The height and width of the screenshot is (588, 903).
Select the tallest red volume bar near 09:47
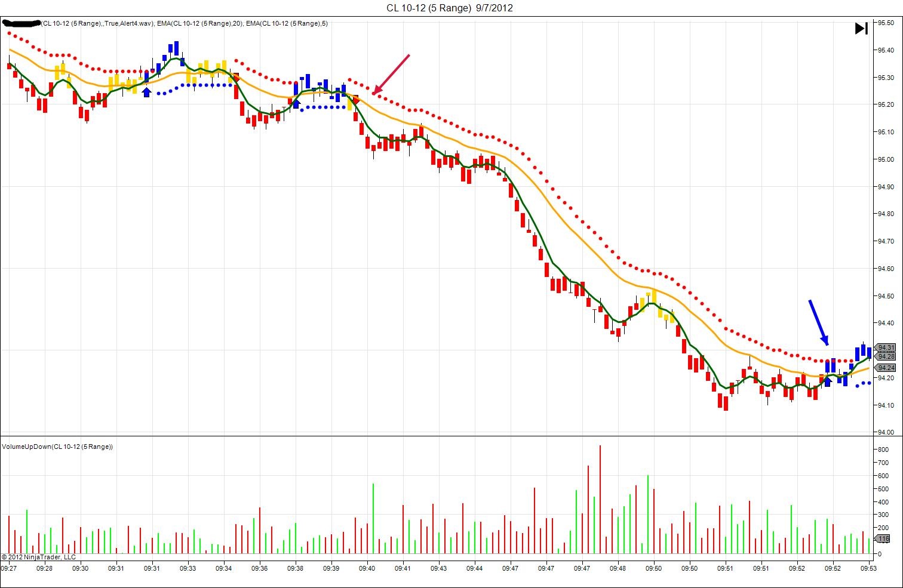click(600, 499)
